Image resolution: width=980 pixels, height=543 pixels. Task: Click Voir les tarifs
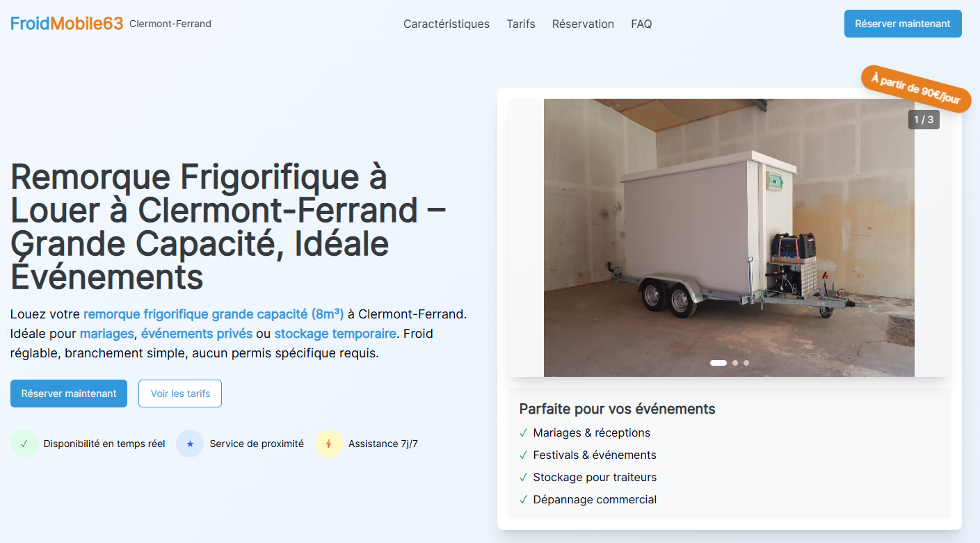click(x=179, y=393)
